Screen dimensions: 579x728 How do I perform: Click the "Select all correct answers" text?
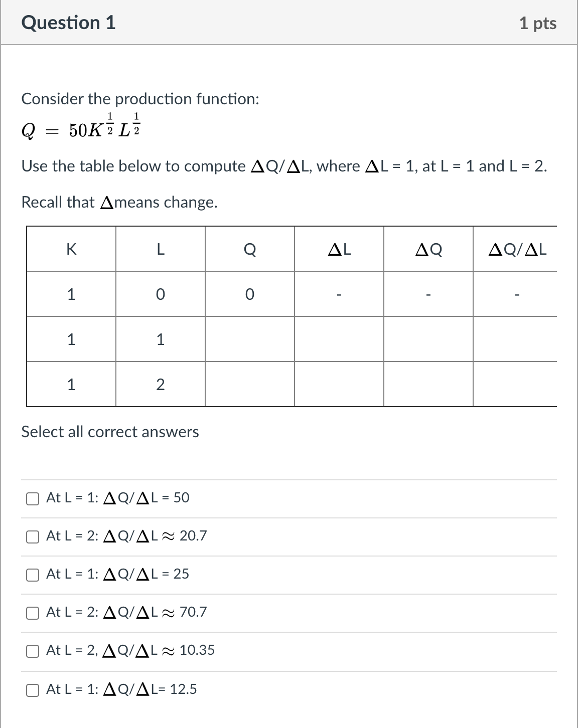[x=110, y=432]
